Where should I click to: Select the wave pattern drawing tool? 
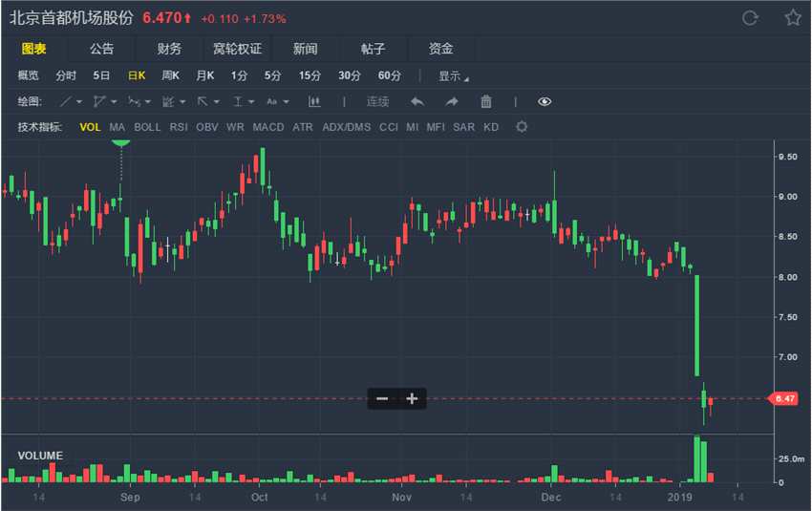coord(134,101)
